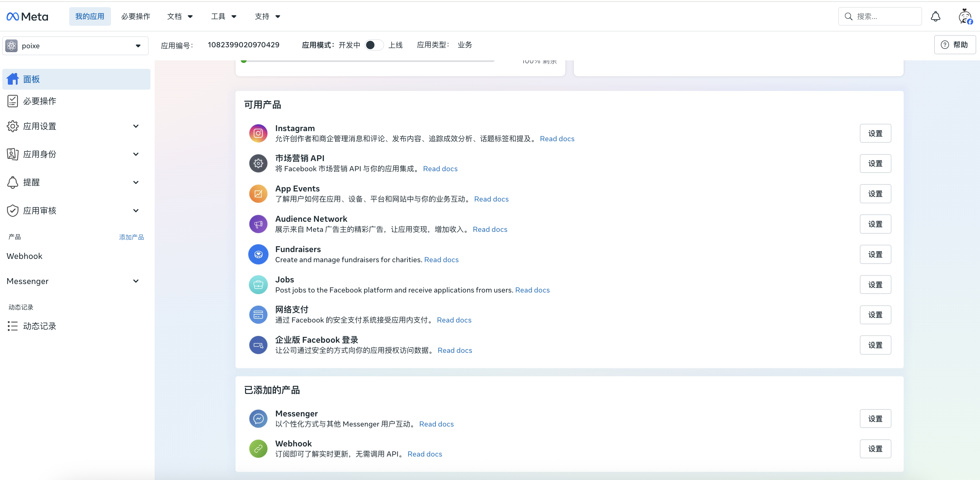Open the poixe app selector dropdown

(x=75, y=46)
